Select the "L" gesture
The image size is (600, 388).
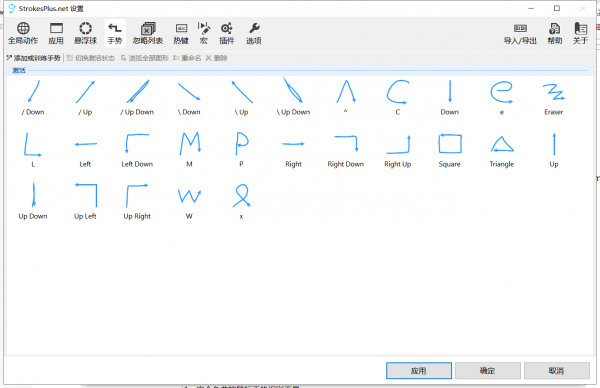click(33, 149)
